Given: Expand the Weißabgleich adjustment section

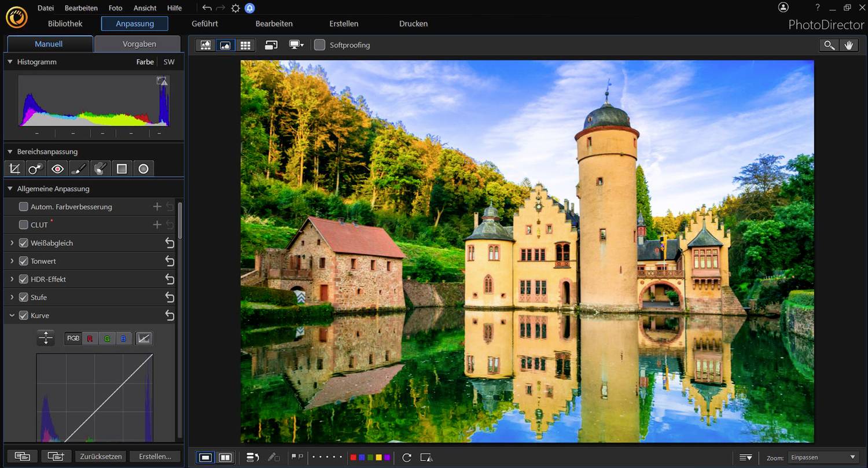Looking at the screenshot, I should (11, 243).
